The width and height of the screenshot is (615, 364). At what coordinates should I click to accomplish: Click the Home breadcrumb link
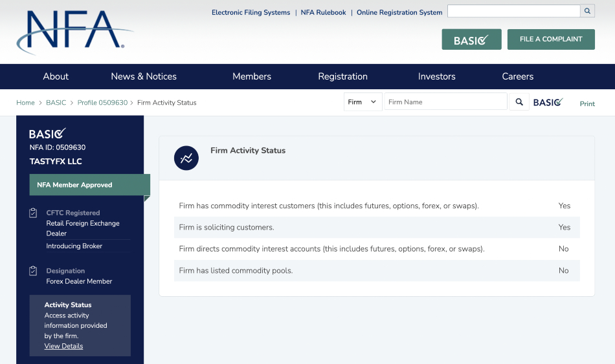click(25, 103)
